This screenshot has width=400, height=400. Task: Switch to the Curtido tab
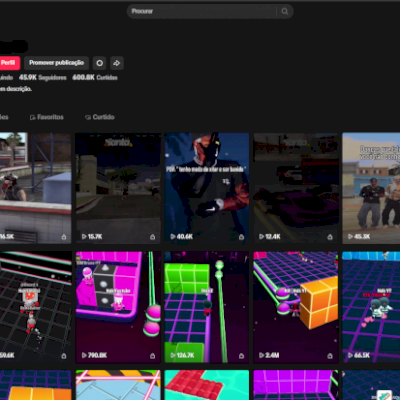[100, 117]
